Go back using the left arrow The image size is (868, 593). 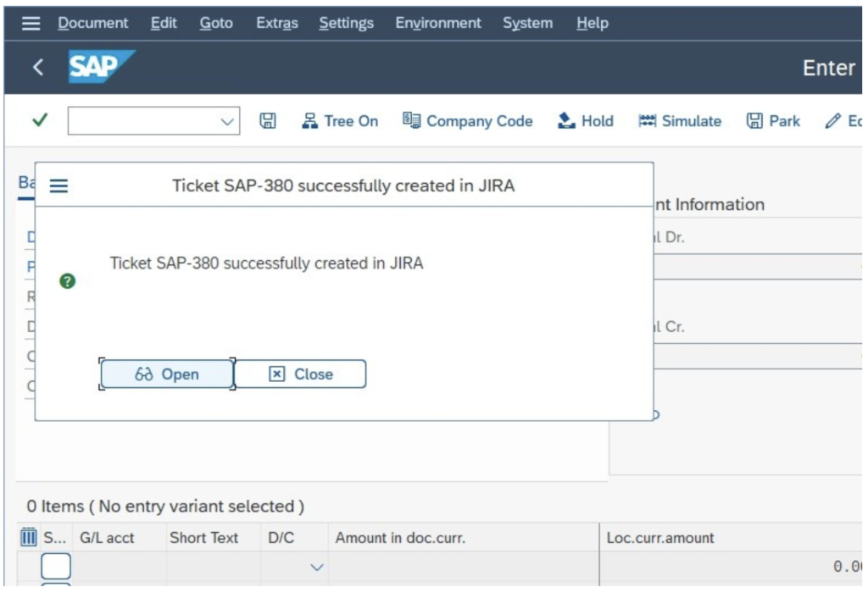[38, 68]
